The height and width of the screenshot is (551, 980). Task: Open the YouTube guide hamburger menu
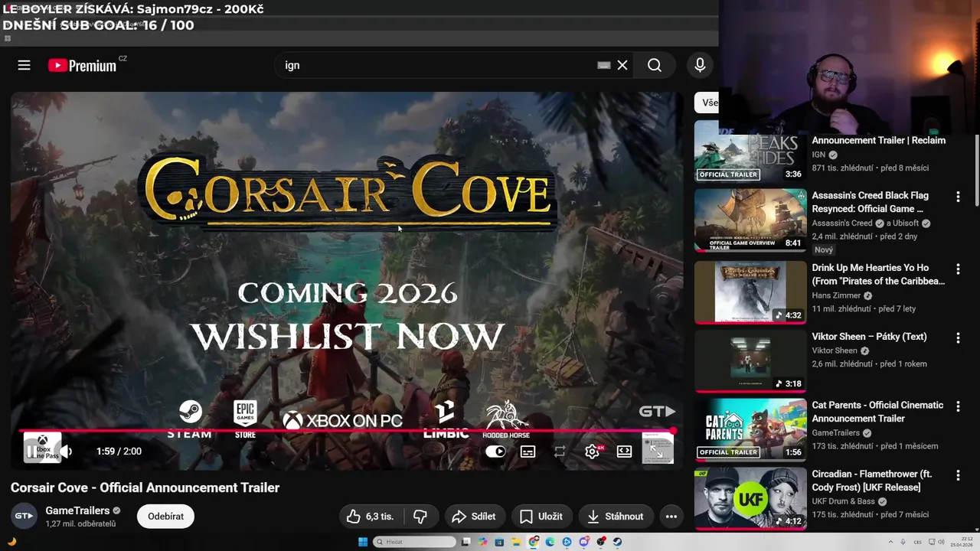(x=24, y=65)
